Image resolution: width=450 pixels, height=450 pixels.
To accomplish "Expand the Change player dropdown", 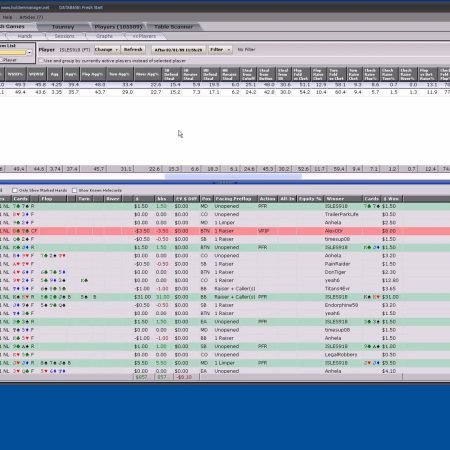I will coord(107,50).
